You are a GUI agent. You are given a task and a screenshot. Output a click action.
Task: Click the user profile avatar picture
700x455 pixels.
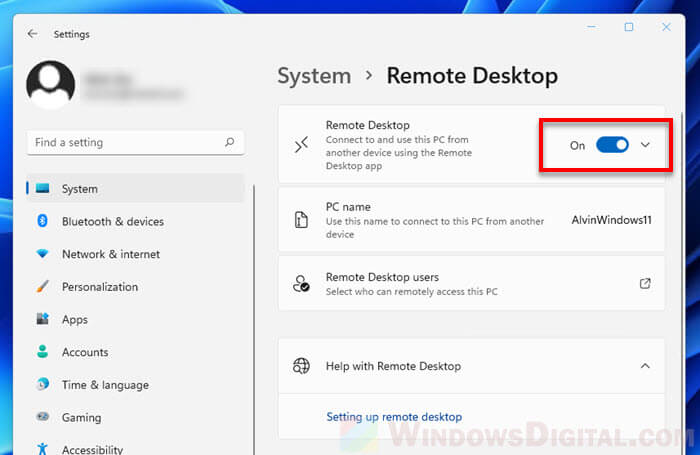click(x=50, y=85)
